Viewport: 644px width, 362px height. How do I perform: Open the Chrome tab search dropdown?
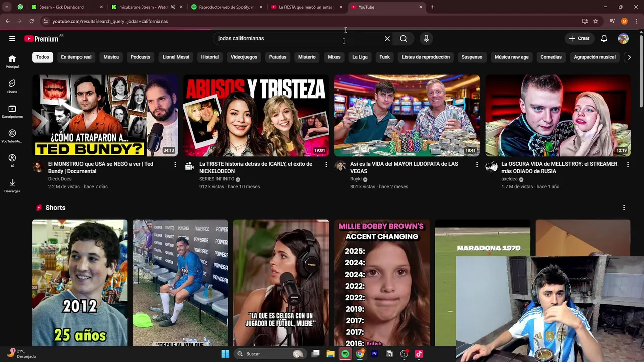pyautogui.click(x=7, y=7)
